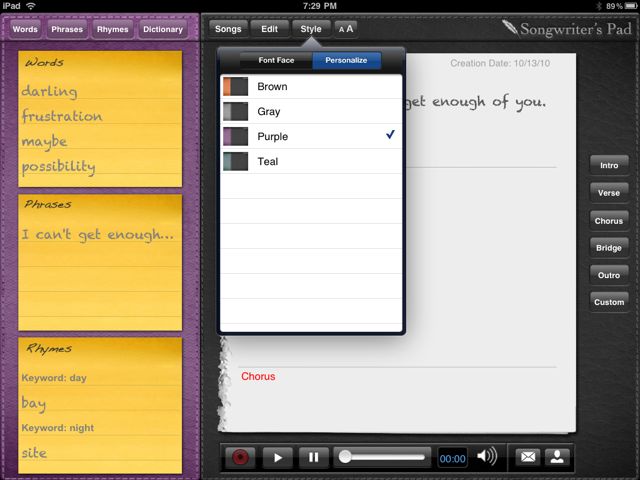
Task: Insert a Verse section
Action: [609, 193]
